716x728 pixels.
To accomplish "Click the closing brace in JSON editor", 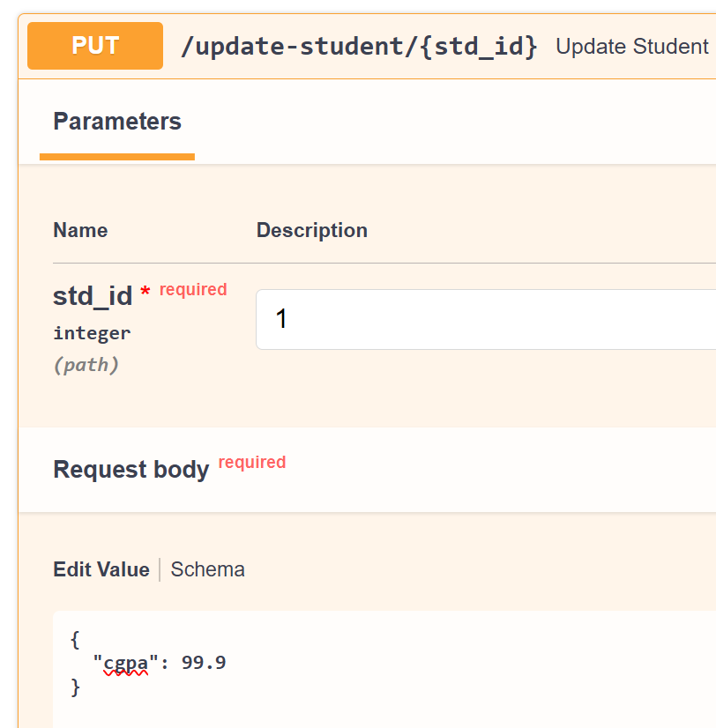I will click(x=75, y=687).
